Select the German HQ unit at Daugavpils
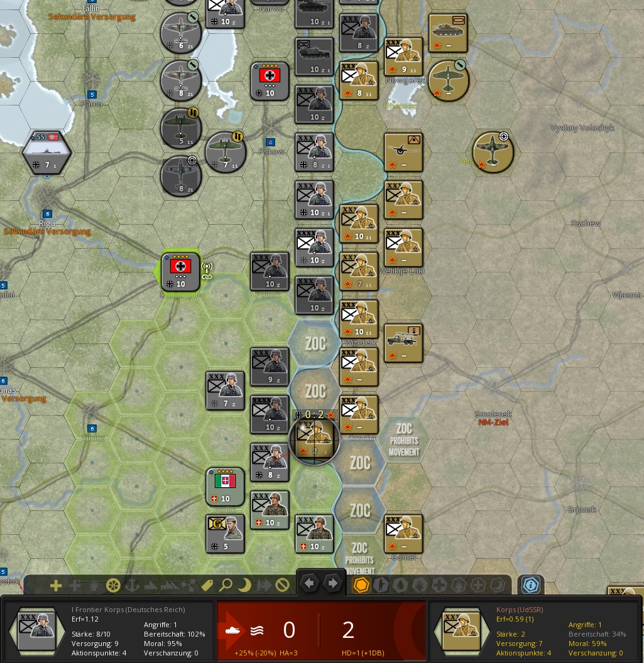This screenshot has height=663, width=644. (x=181, y=271)
